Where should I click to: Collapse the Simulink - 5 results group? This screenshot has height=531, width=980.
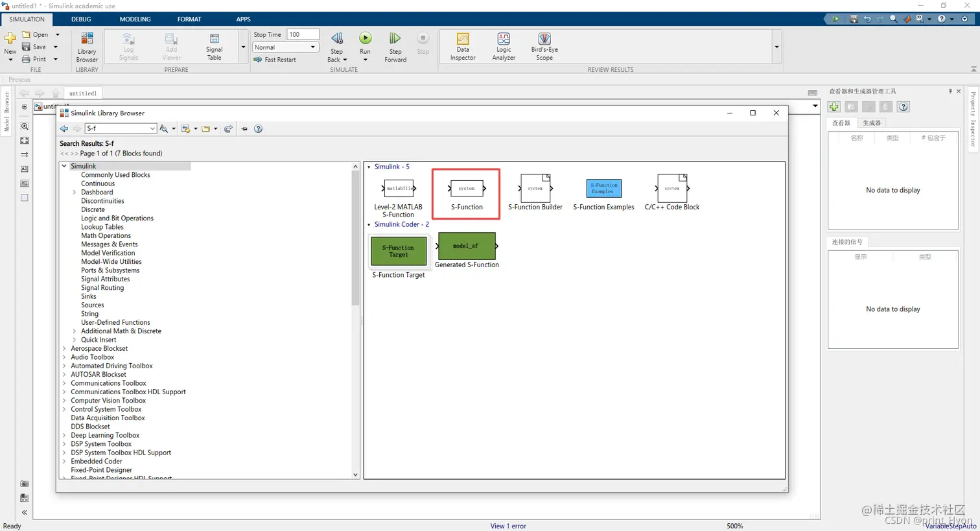(x=369, y=167)
